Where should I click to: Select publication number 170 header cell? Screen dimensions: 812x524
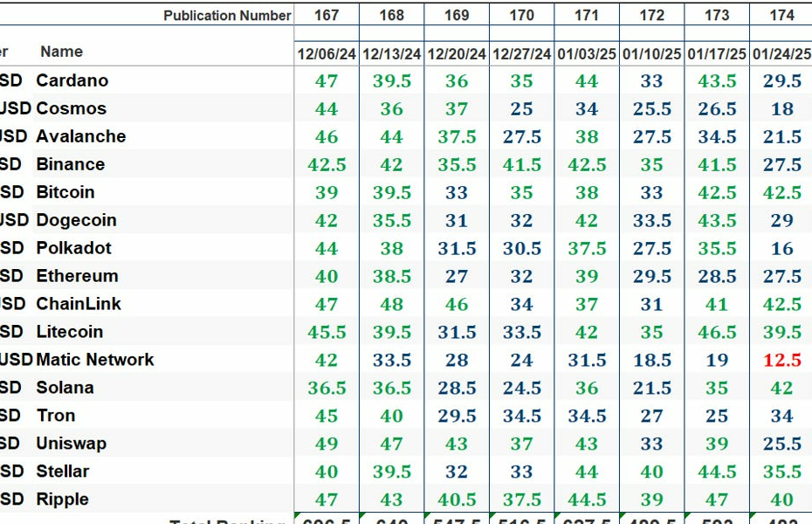tap(521, 15)
